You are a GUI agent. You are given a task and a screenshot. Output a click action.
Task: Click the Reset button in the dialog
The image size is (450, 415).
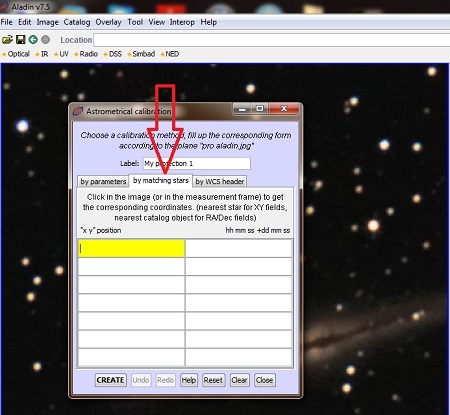(x=213, y=380)
